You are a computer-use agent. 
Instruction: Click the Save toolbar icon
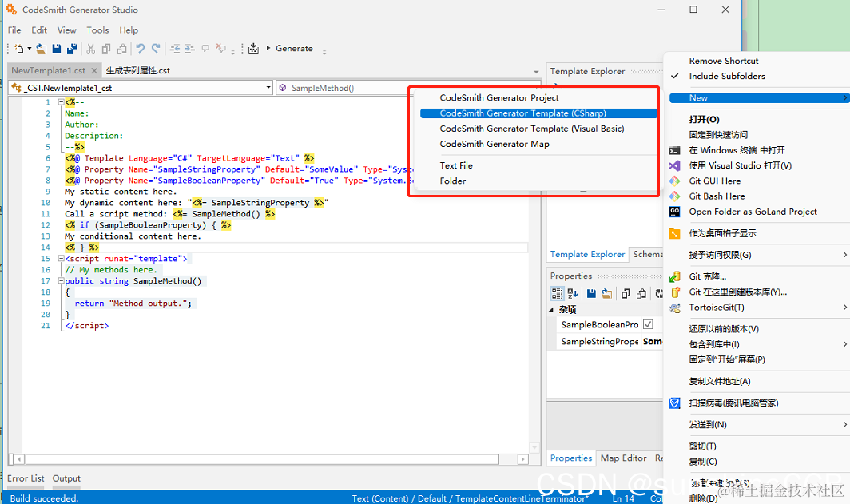point(57,49)
